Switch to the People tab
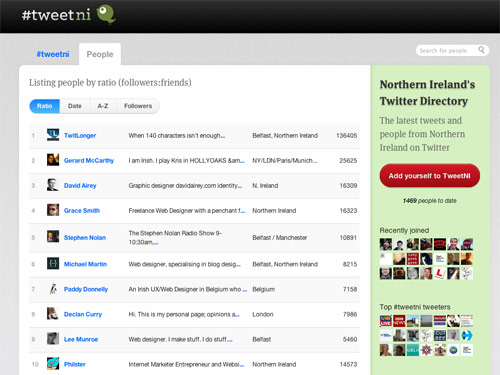 click(100, 54)
